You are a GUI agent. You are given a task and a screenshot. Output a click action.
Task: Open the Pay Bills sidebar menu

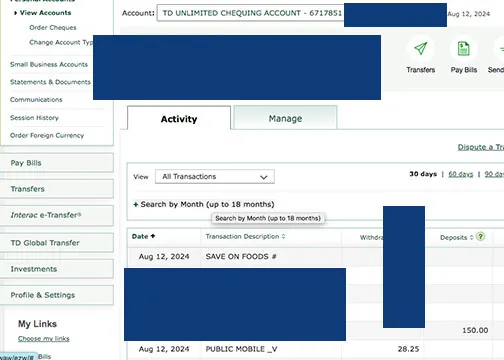tap(57, 163)
